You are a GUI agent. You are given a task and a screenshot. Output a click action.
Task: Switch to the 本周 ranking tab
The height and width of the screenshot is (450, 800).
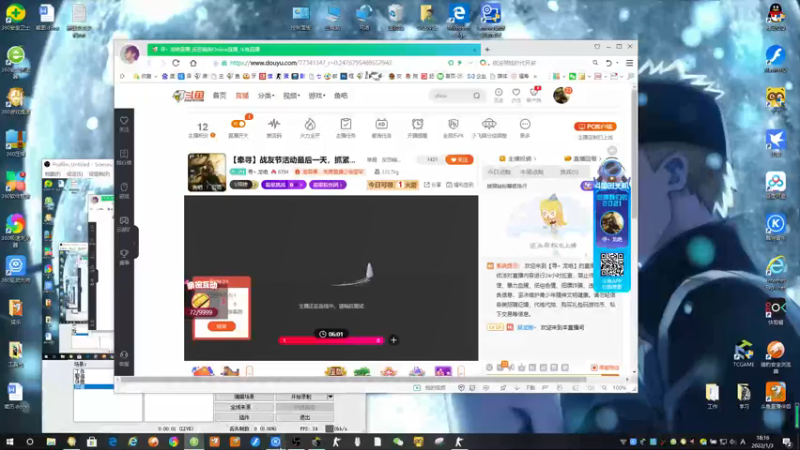(x=531, y=172)
